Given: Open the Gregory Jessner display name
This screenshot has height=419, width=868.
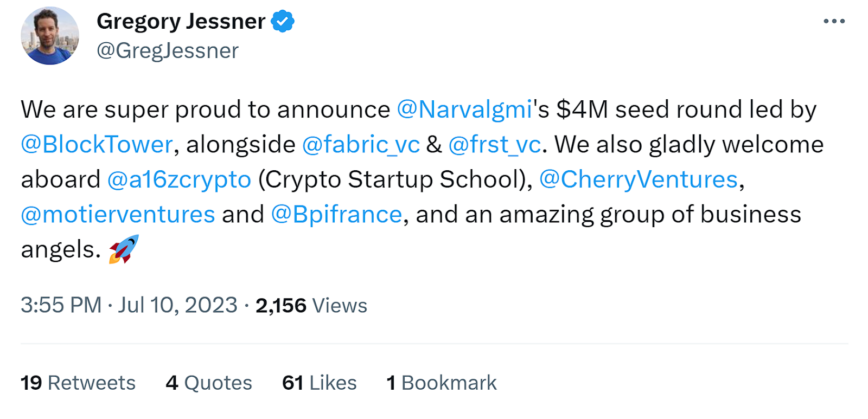Looking at the screenshot, I should point(181,22).
